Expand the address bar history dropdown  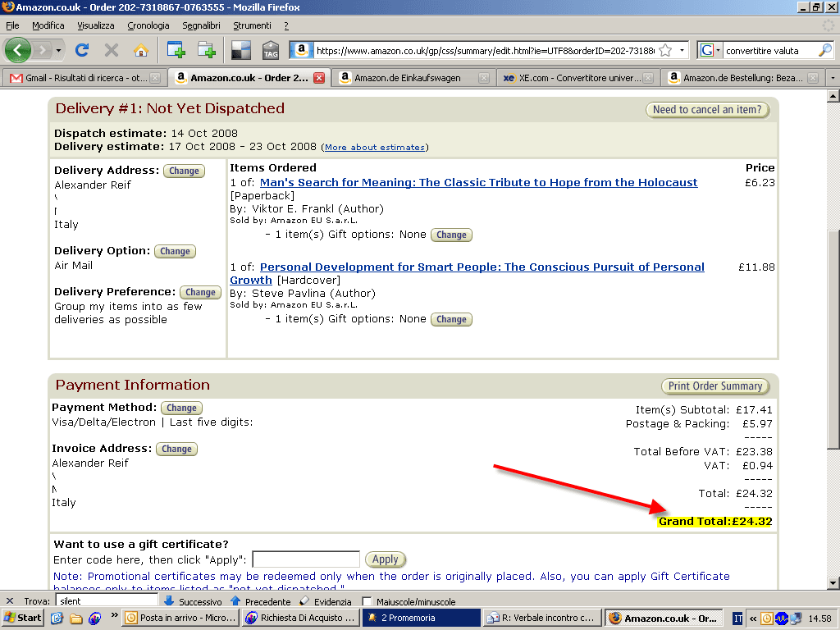click(682, 50)
